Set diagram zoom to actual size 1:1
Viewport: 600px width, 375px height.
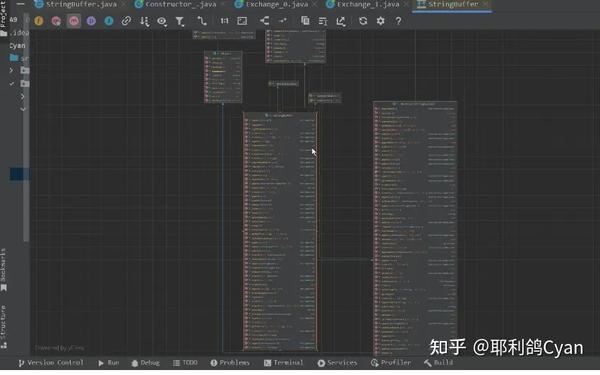(225, 21)
